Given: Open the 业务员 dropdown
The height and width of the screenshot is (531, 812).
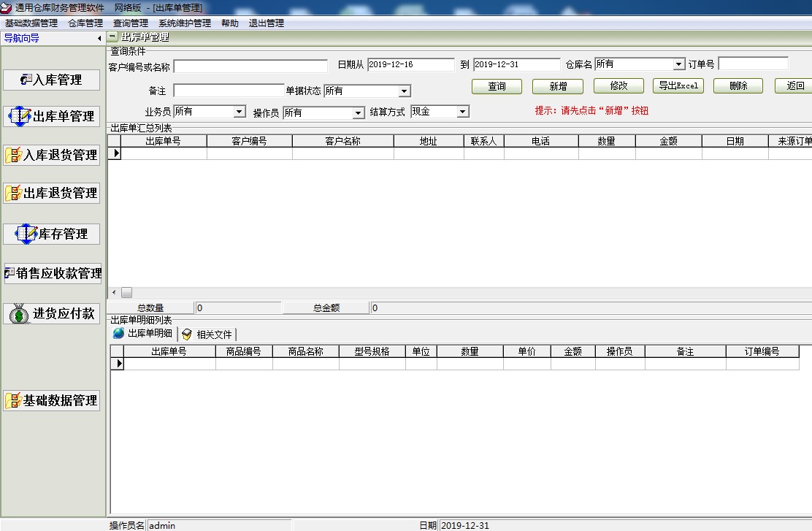Looking at the screenshot, I should (x=240, y=112).
